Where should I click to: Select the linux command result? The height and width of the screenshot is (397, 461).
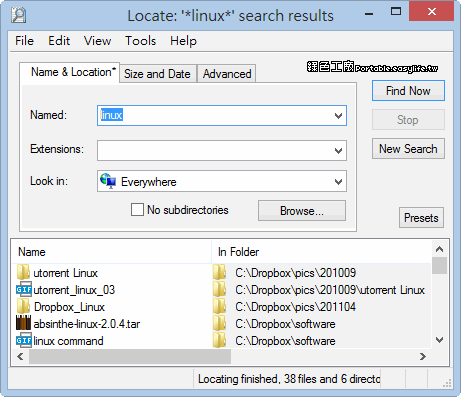(68, 341)
